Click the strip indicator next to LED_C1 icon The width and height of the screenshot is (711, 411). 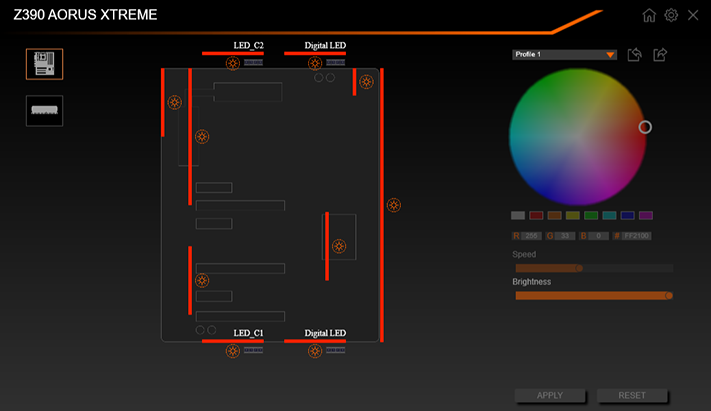pyautogui.click(x=253, y=350)
